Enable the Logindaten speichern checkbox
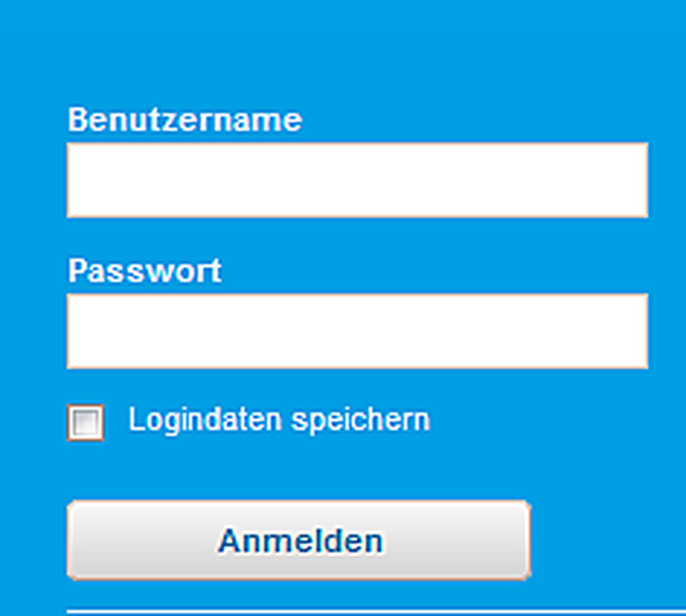 tap(86, 422)
